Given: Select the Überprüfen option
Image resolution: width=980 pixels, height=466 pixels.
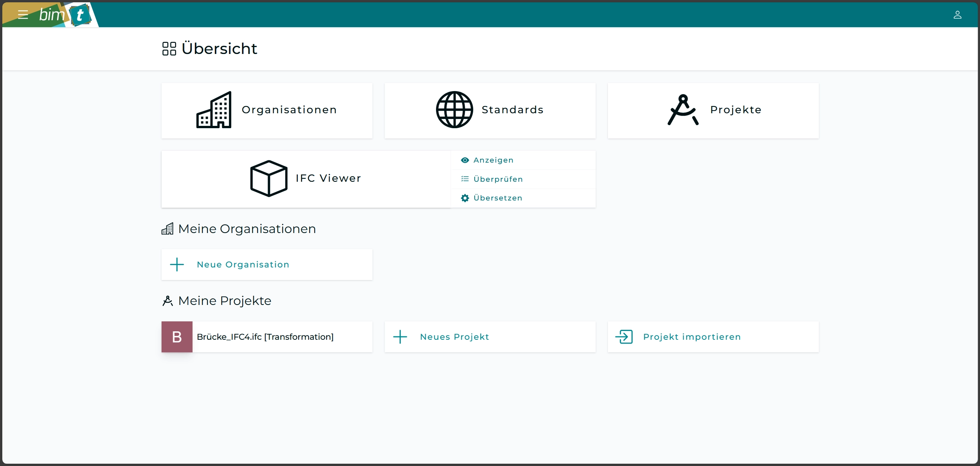Looking at the screenshot, I should coord(498,179).
